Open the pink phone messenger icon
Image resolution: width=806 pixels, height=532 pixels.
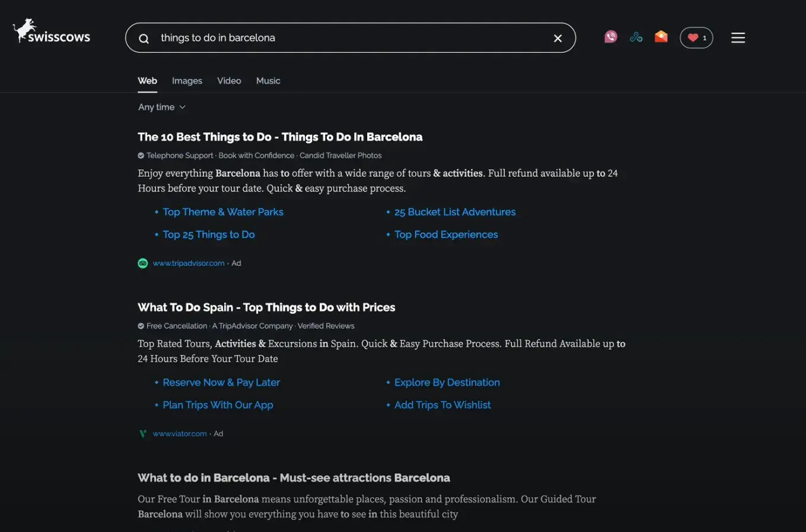tap(610, 37)
